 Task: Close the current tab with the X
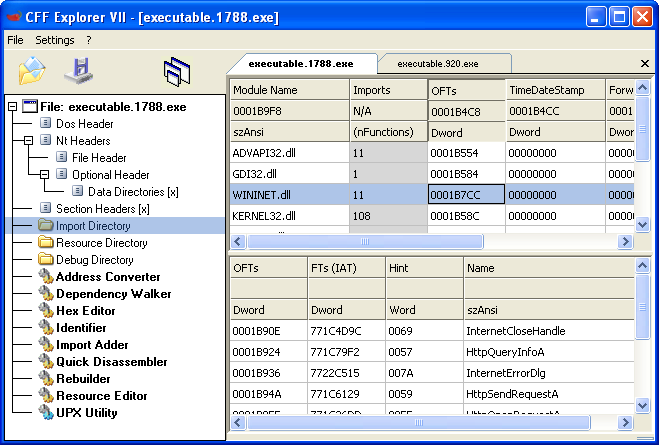(644, 64)
